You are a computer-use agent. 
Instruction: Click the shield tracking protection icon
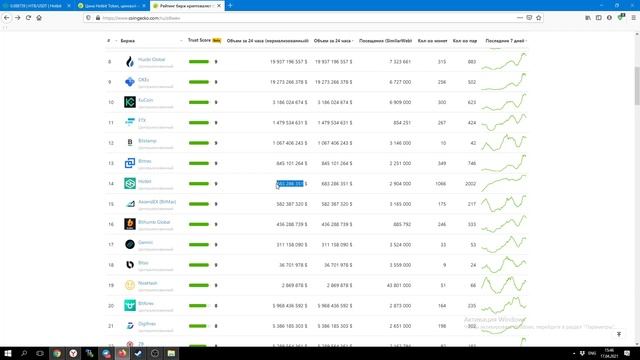point(89,18)
